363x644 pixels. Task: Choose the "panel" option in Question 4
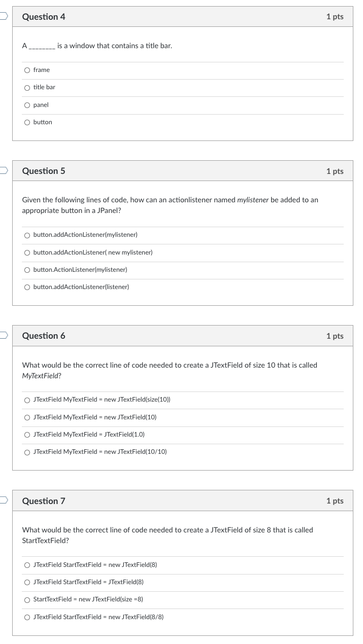coord(27,105)
